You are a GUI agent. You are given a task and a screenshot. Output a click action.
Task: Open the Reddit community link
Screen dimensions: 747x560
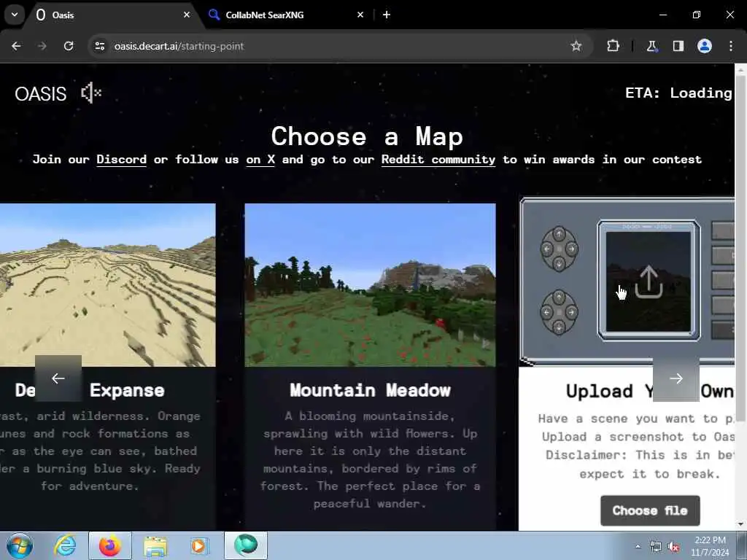(x=438, y=160)
